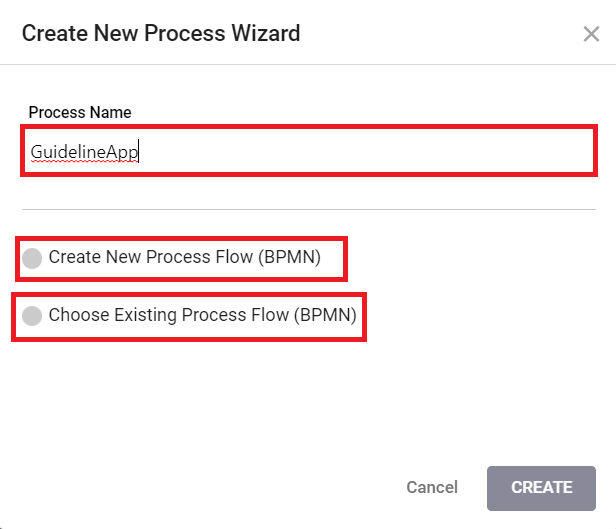The height and width of the screenshot is (529, 616).
Task: Select the Choose Existing Process Flow radio button
Action: coord(32,316)
